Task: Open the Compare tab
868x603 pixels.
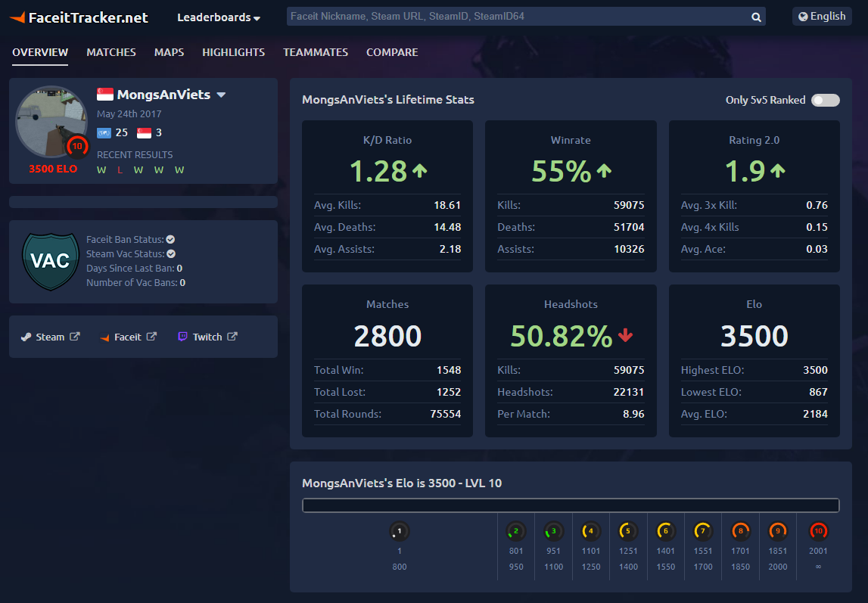Action: click(392, 52)
